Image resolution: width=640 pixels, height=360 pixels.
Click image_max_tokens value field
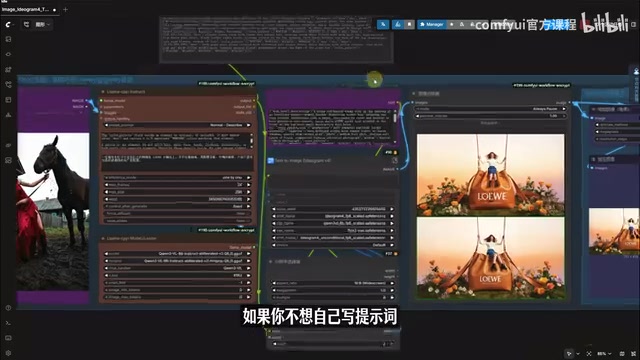[x=178, y=297]
